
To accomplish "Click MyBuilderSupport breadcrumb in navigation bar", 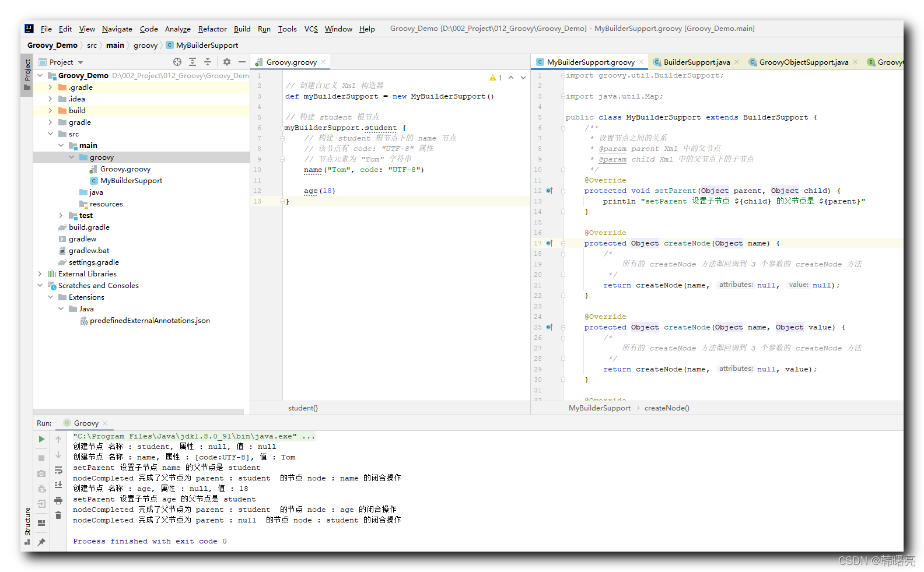I will (202, 45).
